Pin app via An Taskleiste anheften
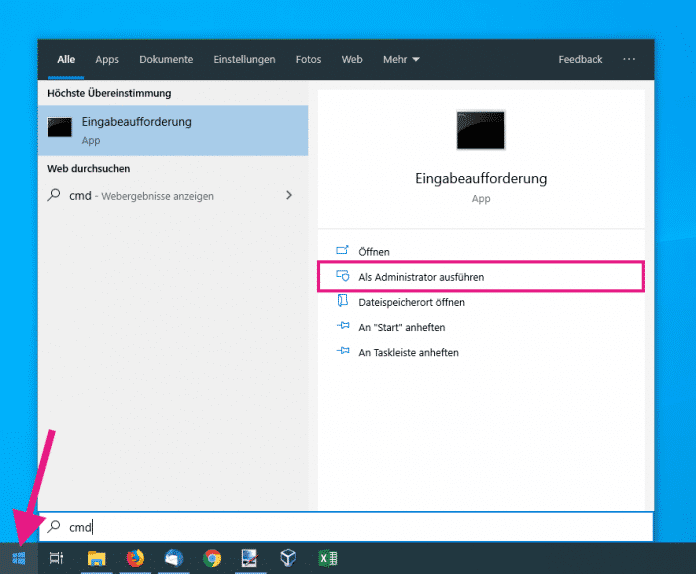 [x=408, y=352]
